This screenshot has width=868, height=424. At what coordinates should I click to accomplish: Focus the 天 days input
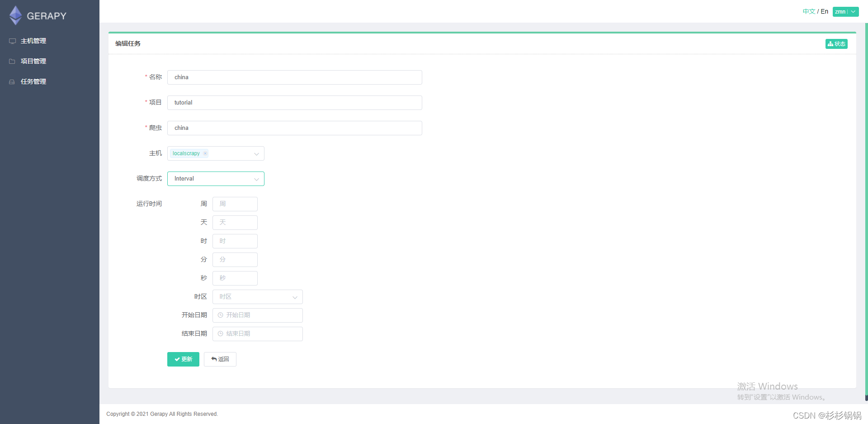point(235,223)
